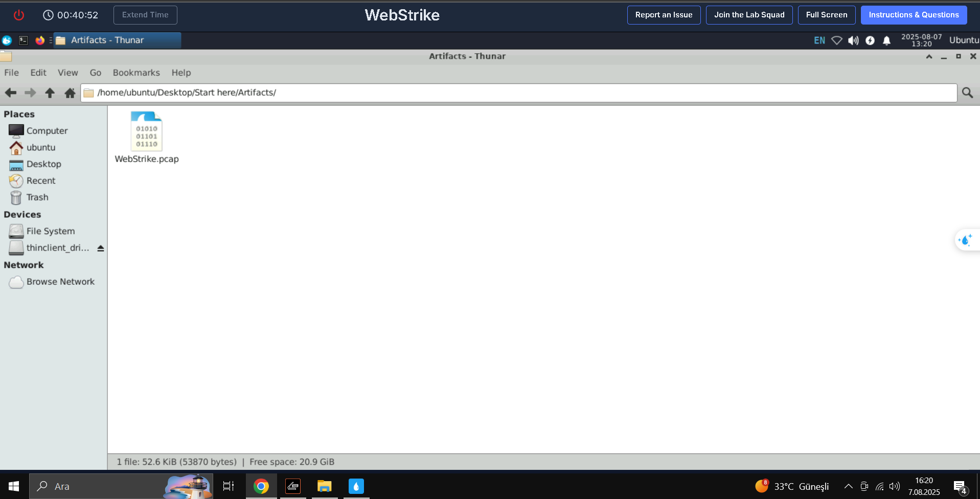Go forward in Thunar navigation
This screenshot has height=499, width=980.
click(30, 93)
